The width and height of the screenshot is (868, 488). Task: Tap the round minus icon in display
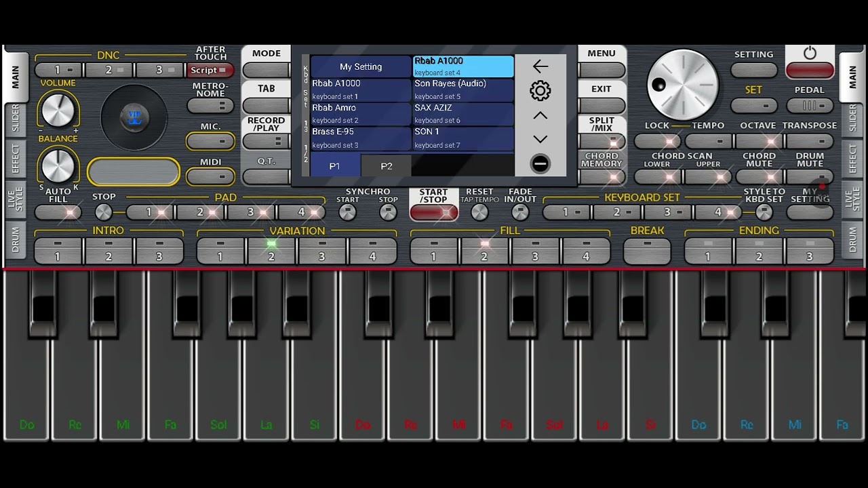point(540,164)
